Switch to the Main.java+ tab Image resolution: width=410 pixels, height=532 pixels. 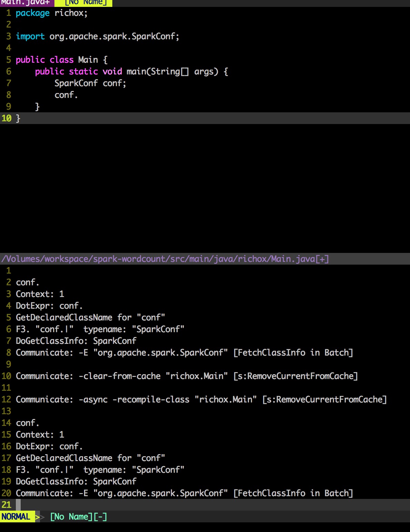[27, 3]
